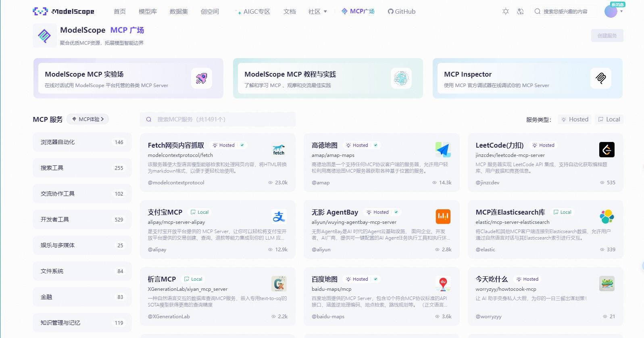Viewport: 644px width, 338px height.
Task: Select 知识管理与记忆 category
Action: pyautogui.click(x=82, y=323)
